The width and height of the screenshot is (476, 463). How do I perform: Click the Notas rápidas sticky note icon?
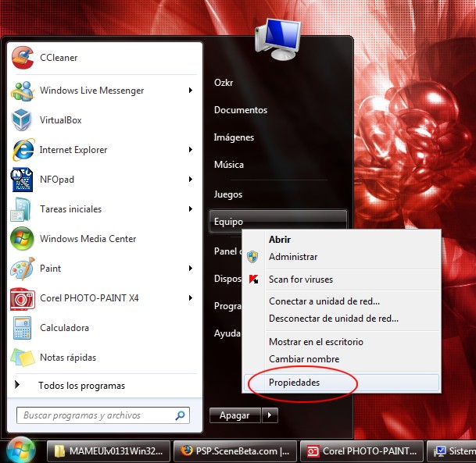tap(23, 358)
